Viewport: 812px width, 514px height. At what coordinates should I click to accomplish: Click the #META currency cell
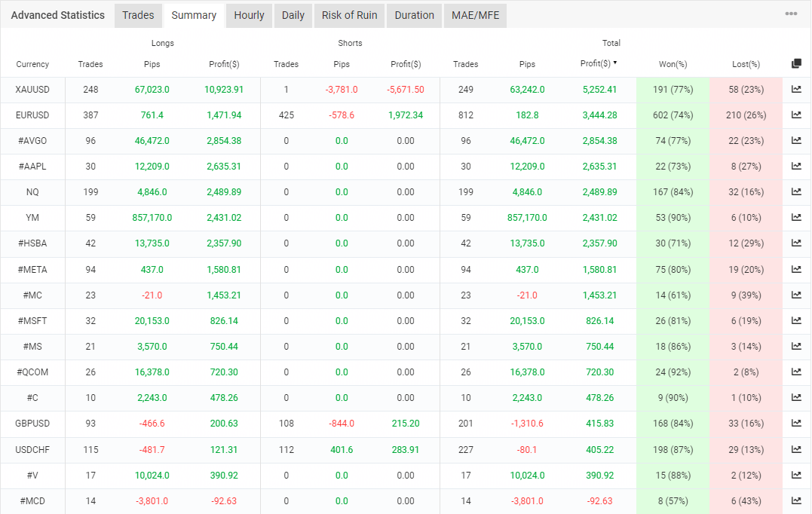tap(32, 270)
